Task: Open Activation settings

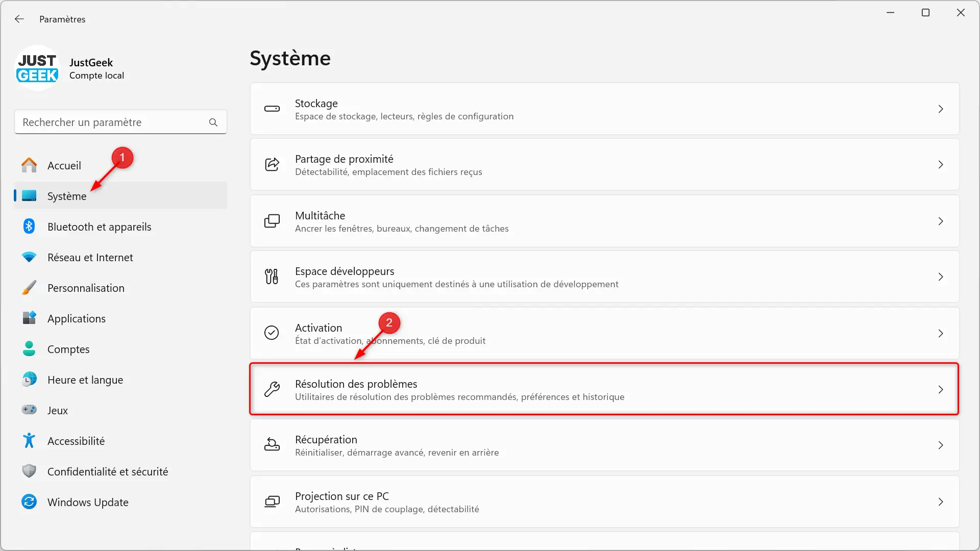Action: pos(604,333)
